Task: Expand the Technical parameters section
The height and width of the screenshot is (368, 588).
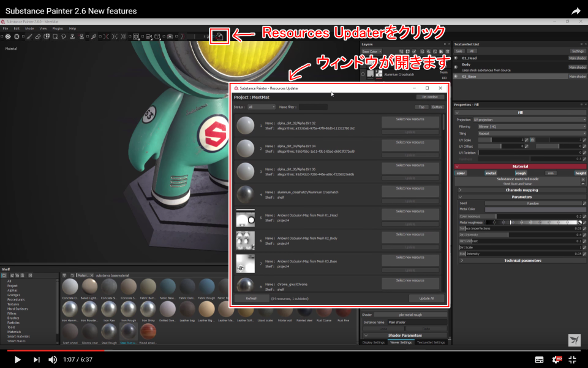Action: (522, 260)
